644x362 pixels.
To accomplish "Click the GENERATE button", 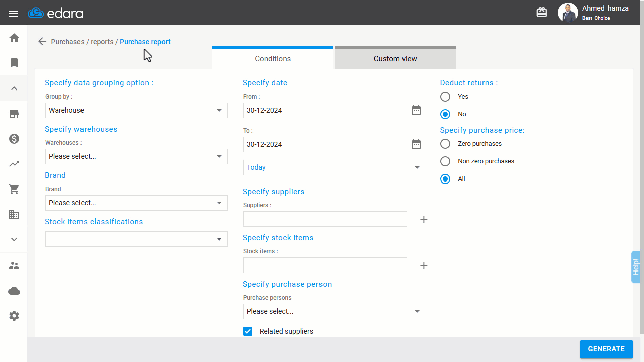I will coord(606,349).
